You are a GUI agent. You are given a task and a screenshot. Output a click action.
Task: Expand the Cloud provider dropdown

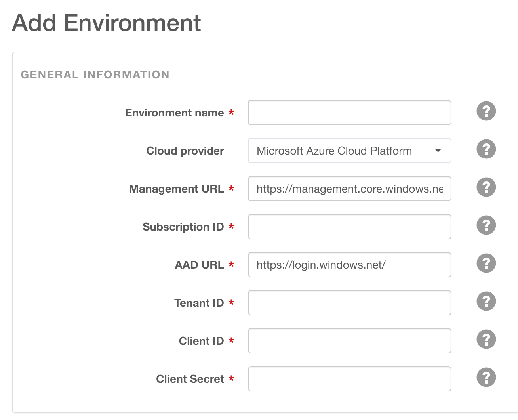coord(349,151)
